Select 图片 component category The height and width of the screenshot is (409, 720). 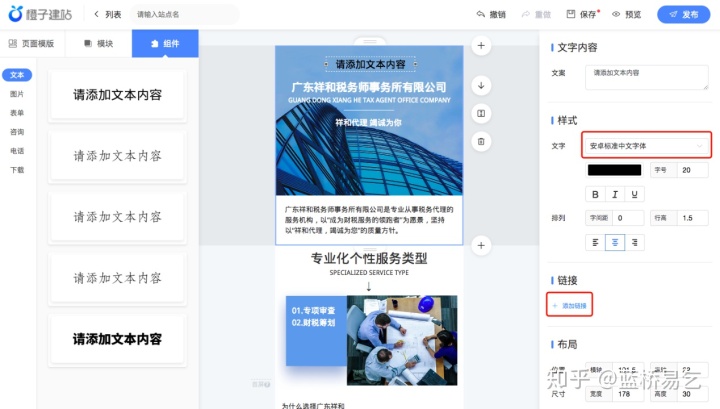17,94
